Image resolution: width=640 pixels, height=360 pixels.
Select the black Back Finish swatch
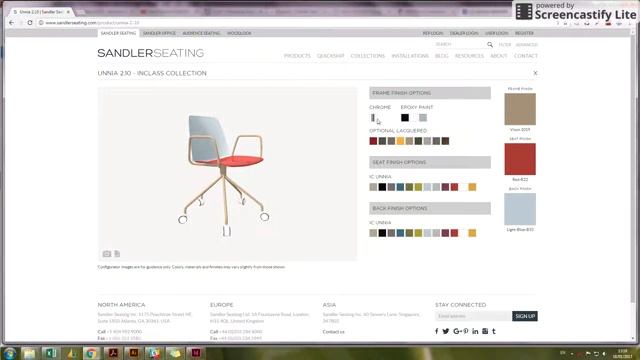pos(382,233)
